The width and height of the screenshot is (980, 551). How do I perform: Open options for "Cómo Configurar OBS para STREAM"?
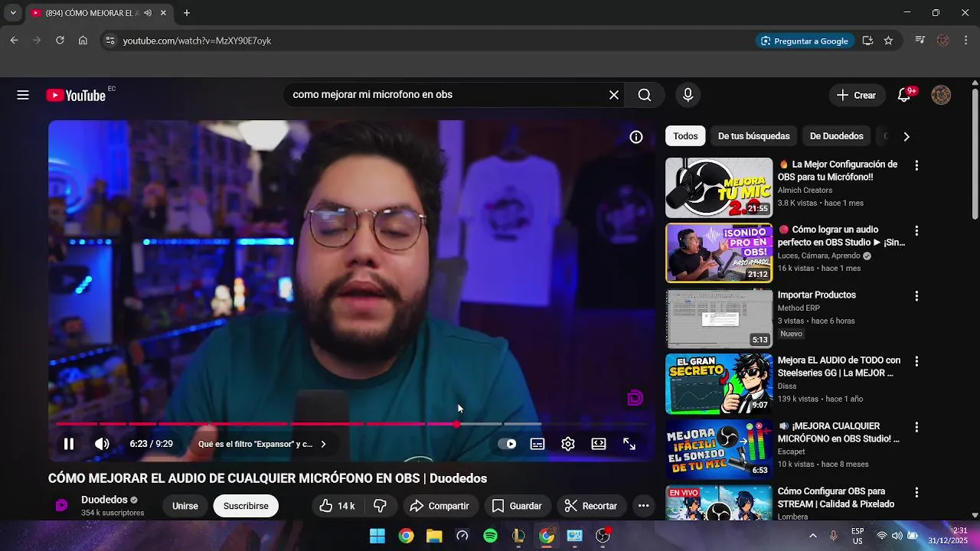[916, 492]
